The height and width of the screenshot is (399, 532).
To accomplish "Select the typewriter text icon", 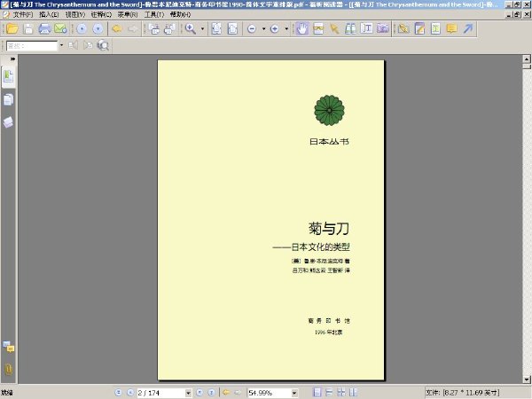I will pos(435,29).
